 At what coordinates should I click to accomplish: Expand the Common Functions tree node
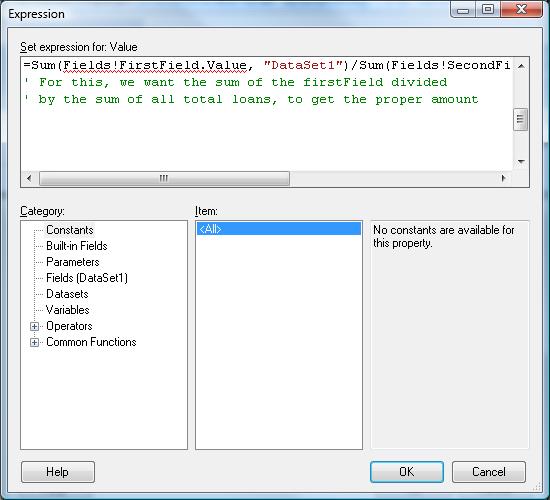[x=34, y=342]
